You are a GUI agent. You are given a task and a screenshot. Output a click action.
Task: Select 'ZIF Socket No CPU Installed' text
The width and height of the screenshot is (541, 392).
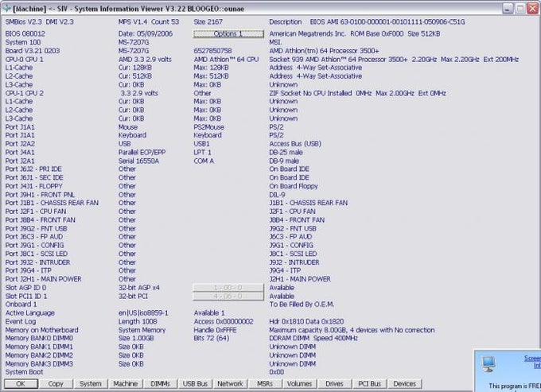[310, 93]
